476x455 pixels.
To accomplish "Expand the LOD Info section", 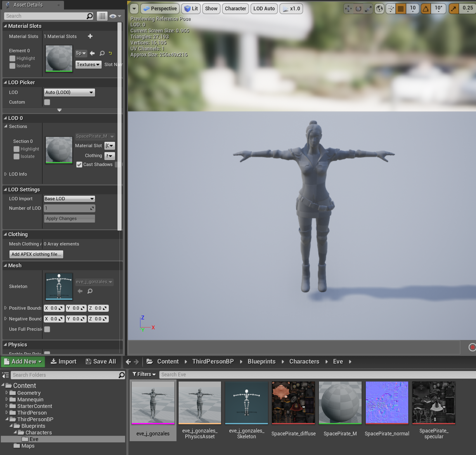I will [6, 174].
